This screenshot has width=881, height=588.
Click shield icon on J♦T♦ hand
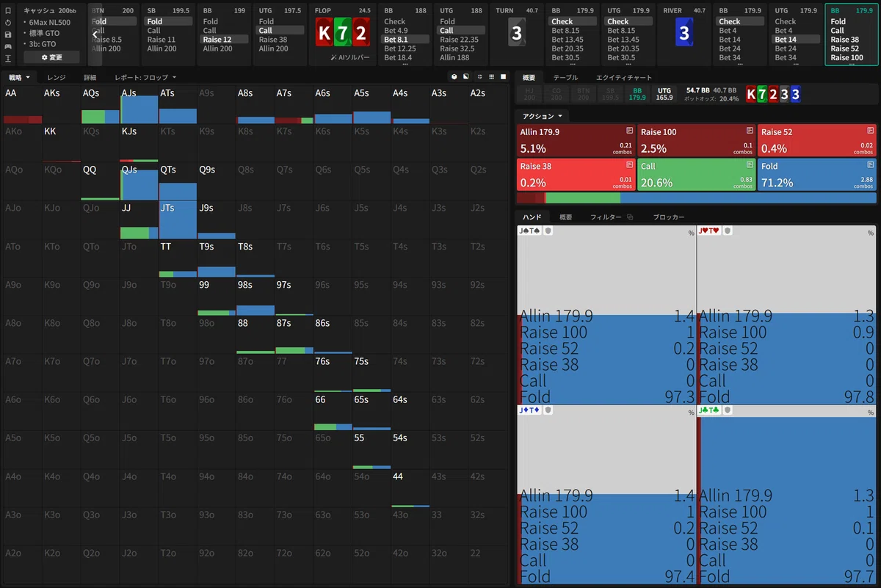[x=548, y=410]
